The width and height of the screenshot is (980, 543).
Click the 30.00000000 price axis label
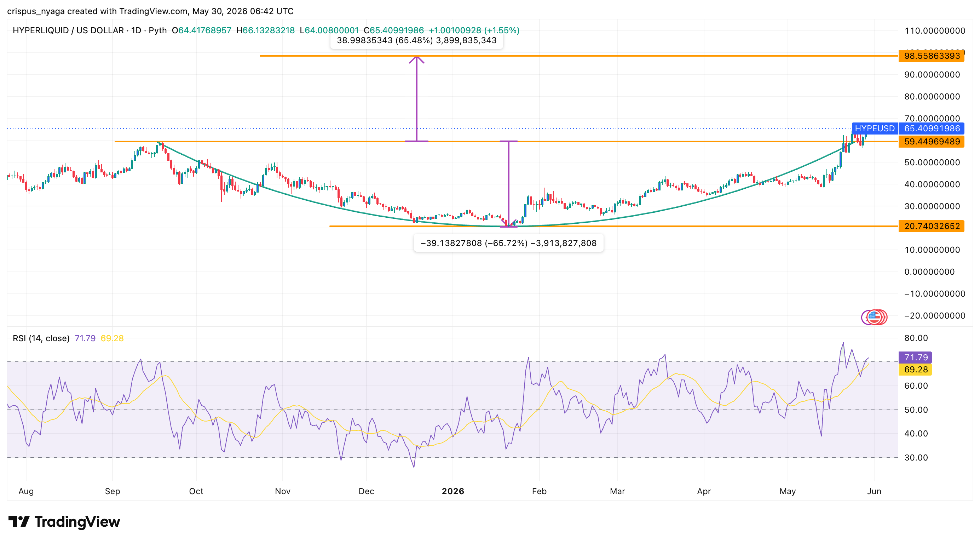click(932, 206)
